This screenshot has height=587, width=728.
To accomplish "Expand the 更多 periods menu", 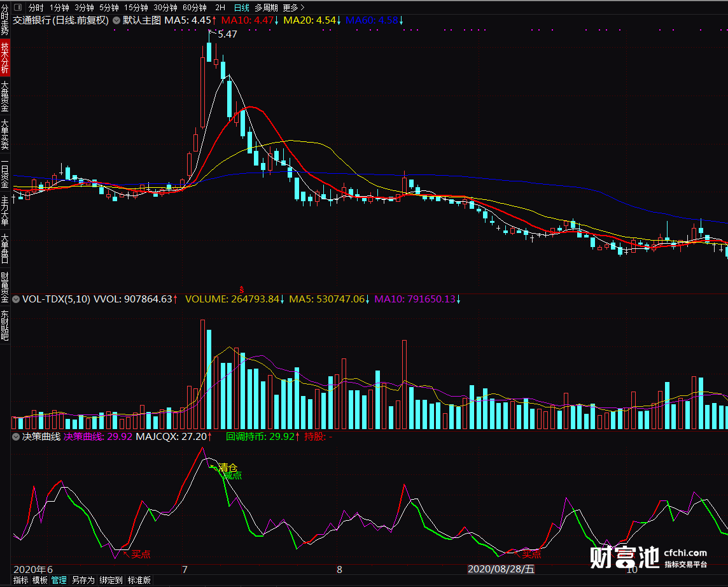I will [x=293, y=8].
